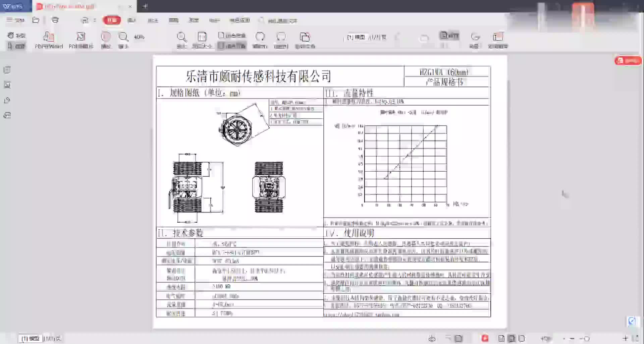Click the red floating badge at right edge
The width and height of the screenshot is (644, 344).
(628, 61)
